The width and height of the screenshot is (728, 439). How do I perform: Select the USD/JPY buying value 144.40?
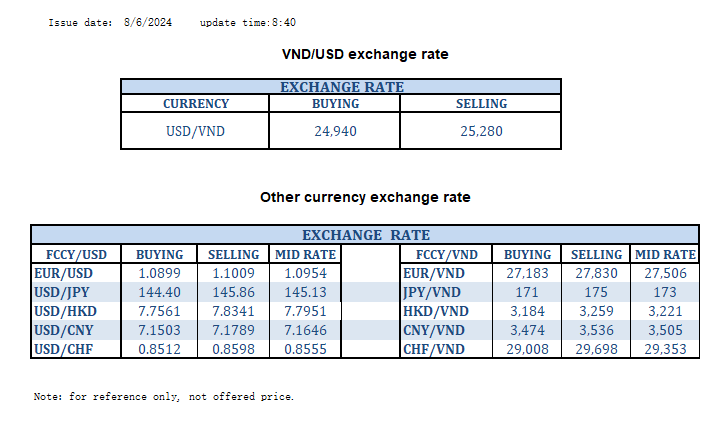158,291
